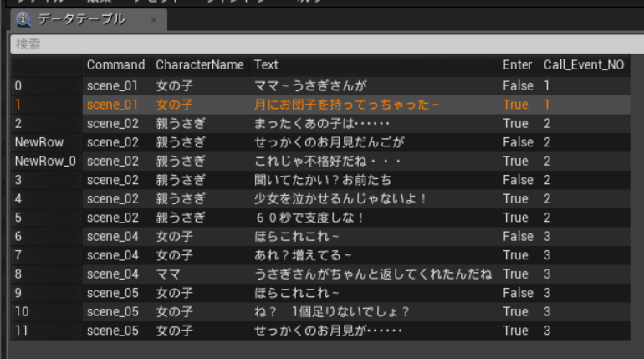Click the False Enter value in row NewRow
The height and width of the screenshot is (359, 644).
518,142
